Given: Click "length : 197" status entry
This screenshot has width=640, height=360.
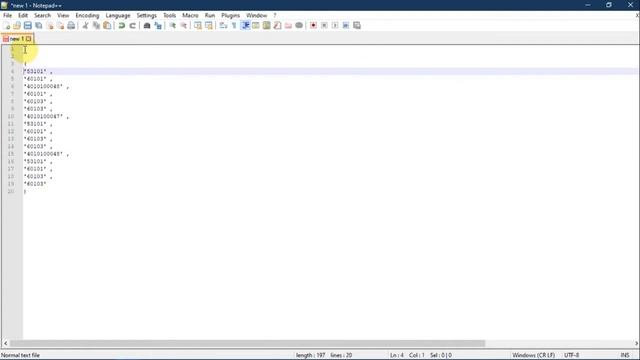Looking at the screenshot, I should pyautogui.click(x=311, y=356).
